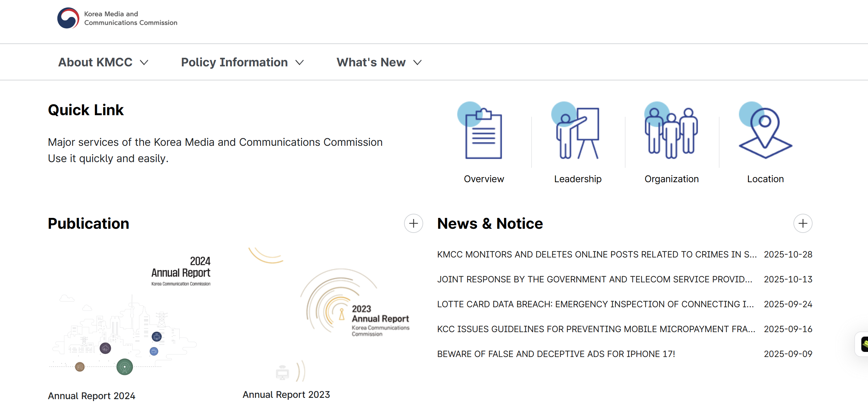Open the What's New menu
Viewport: 868px width, 402px height.
point(371,63)
